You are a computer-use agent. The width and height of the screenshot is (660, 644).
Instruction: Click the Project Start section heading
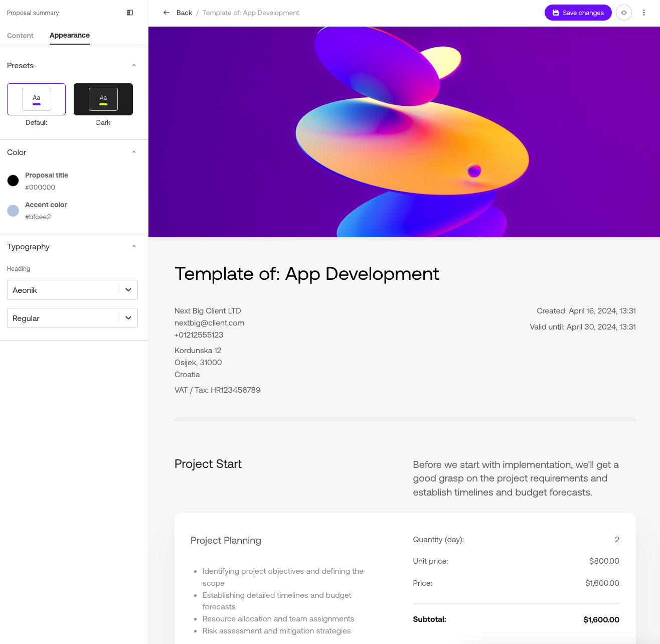(208, 464)
